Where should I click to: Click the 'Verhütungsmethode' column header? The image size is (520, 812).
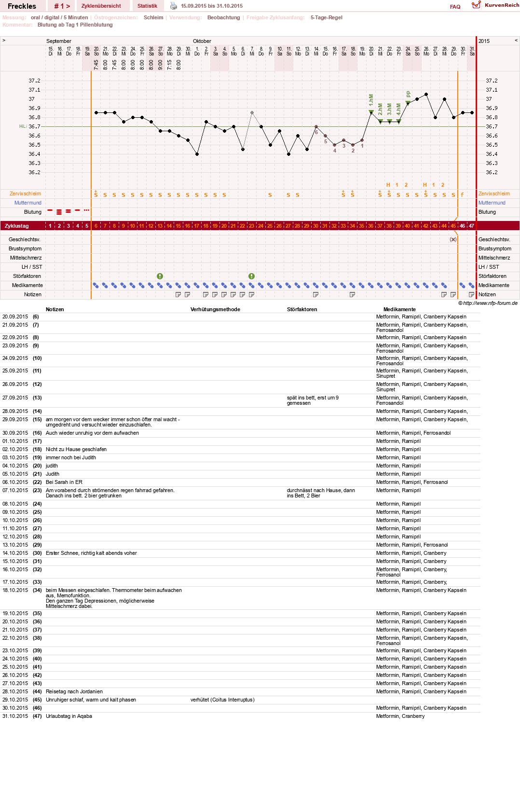click(215, 309)
